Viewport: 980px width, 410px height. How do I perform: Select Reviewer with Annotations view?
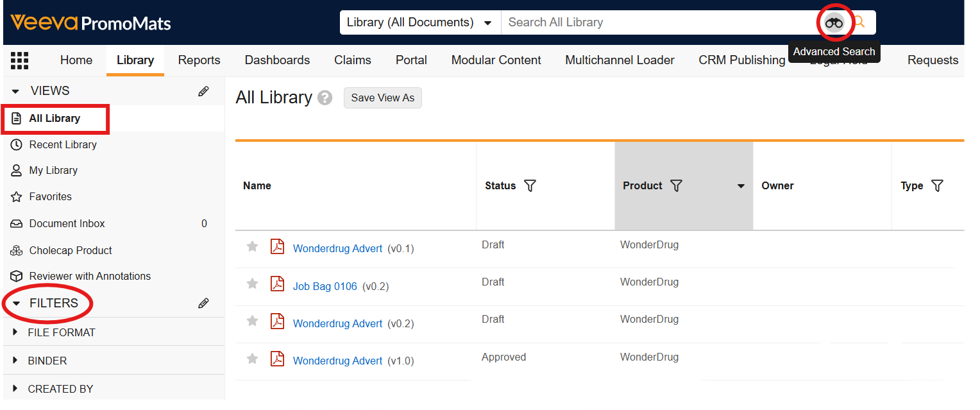coord(90,277)
